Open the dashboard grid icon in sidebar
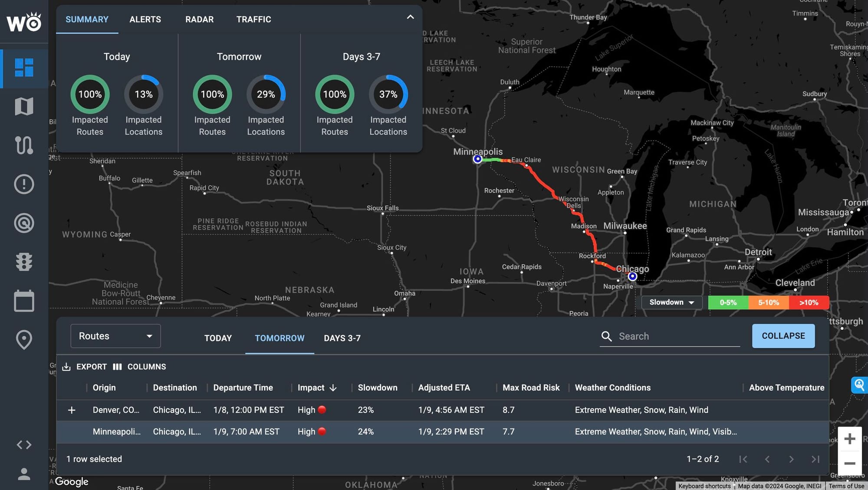 pos(24,68)
